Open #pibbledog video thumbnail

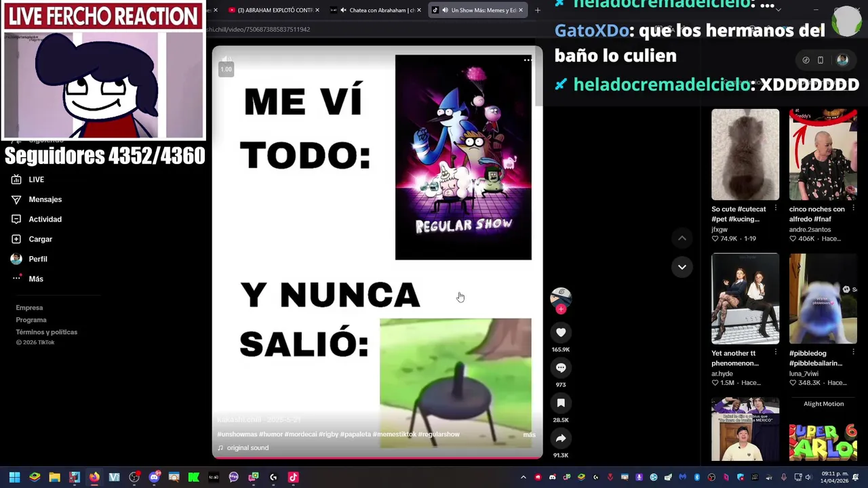(823, 299)
